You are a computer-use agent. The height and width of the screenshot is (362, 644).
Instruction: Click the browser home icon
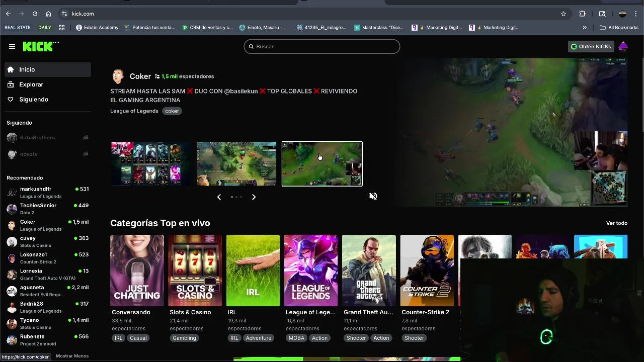[48, 14]
